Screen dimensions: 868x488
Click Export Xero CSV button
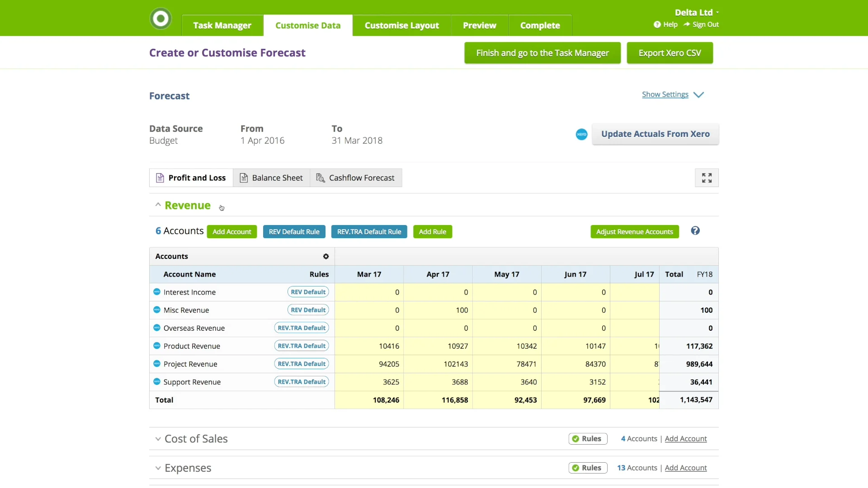pos(670,53)
